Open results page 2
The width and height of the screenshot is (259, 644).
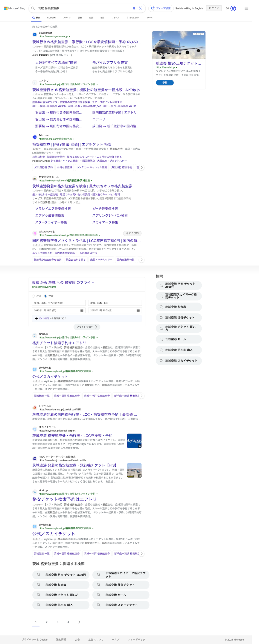point(47,622)
